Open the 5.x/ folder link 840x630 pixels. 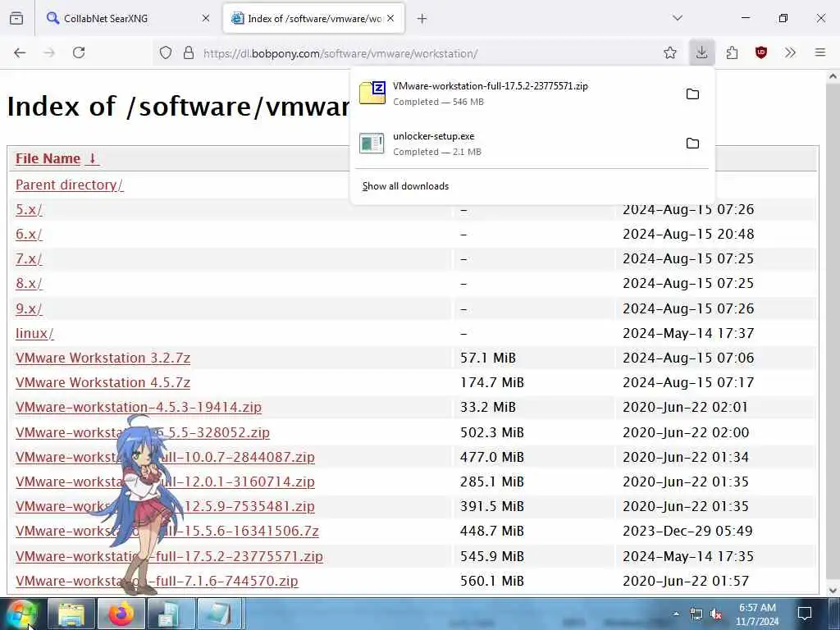(29, 209)
